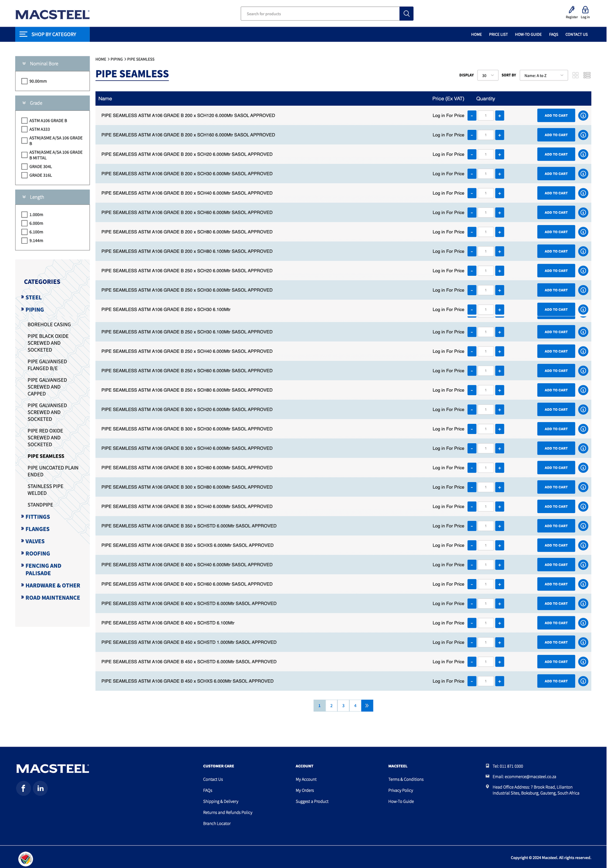Switch to list view layout
This screenshot has width=611, height=868.
(587, 75)
